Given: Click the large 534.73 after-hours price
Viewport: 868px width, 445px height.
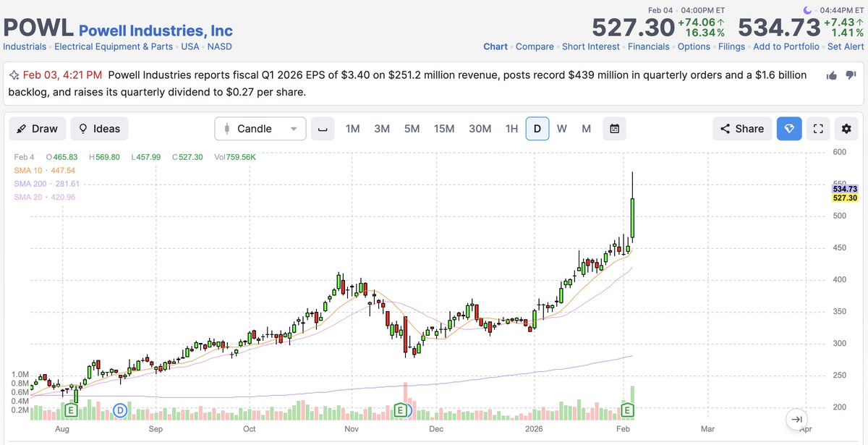Looking at the screenshot, I should [779, 27].
